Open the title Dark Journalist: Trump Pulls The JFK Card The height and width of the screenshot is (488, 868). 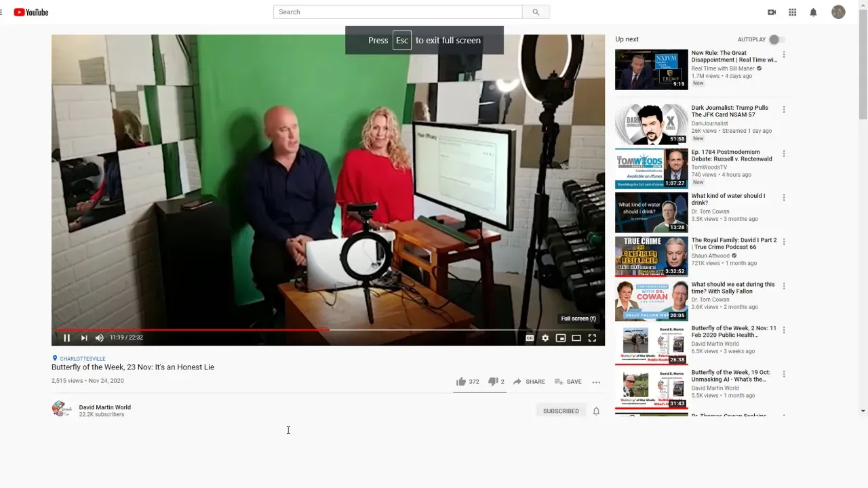[730, 111]
